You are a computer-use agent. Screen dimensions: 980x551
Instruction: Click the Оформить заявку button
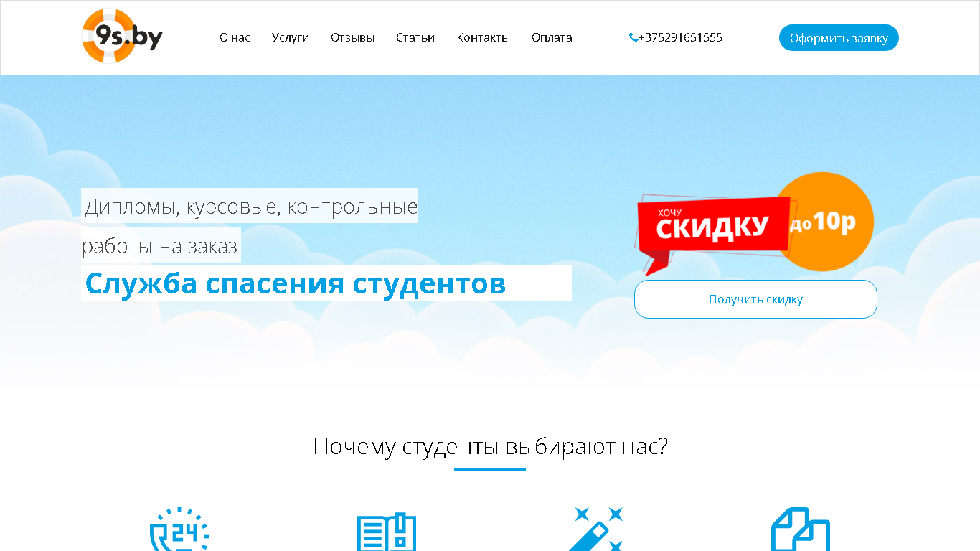click(x=839, y=38)
